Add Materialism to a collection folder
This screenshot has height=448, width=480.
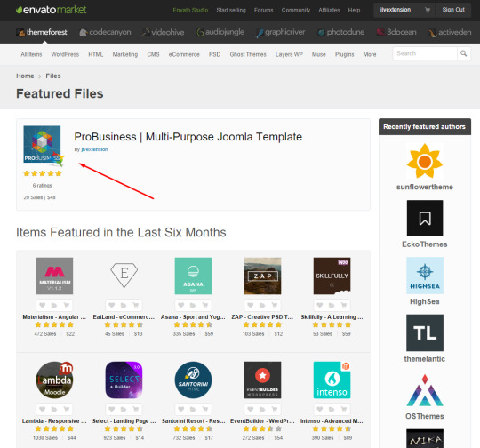54,305
